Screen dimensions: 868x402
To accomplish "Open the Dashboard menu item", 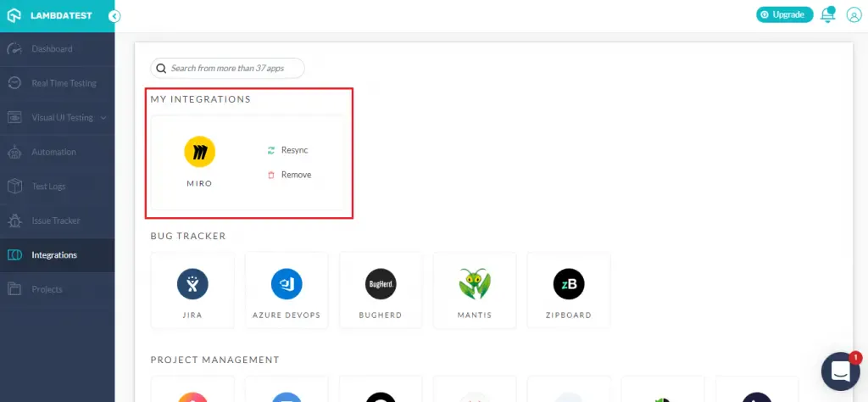I will click(x=57, y=48).
